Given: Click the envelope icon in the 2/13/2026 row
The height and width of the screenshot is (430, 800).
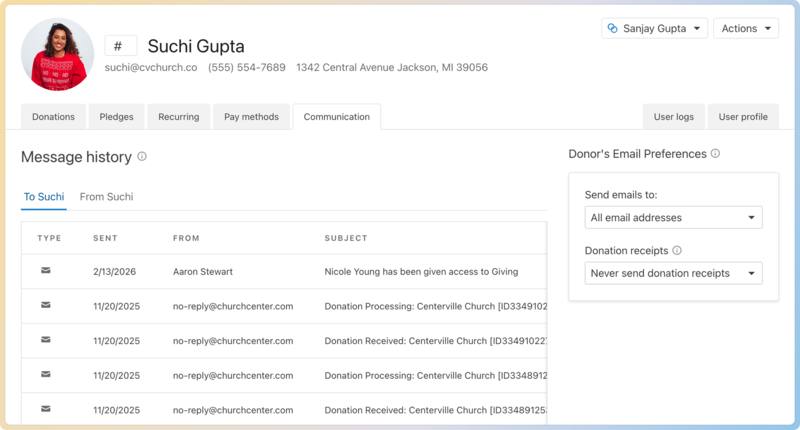Looking at the screenshot, I should (46, 270).
